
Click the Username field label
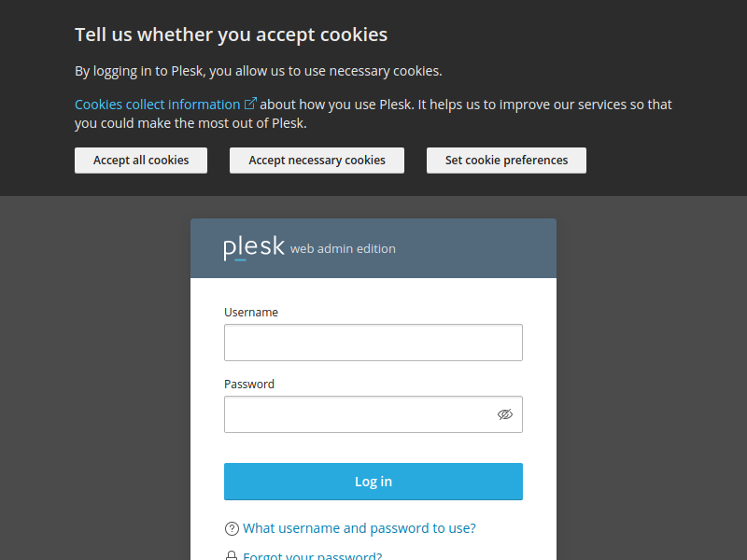250,312
